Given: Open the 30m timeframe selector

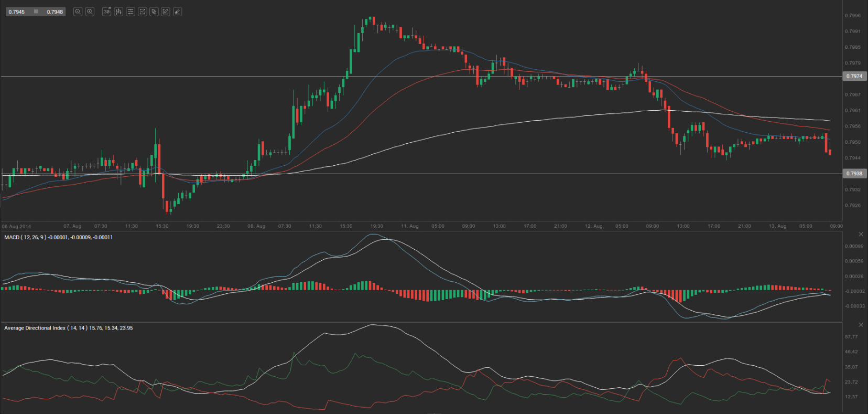Looking at the screenshot, I should pos(106,12).
